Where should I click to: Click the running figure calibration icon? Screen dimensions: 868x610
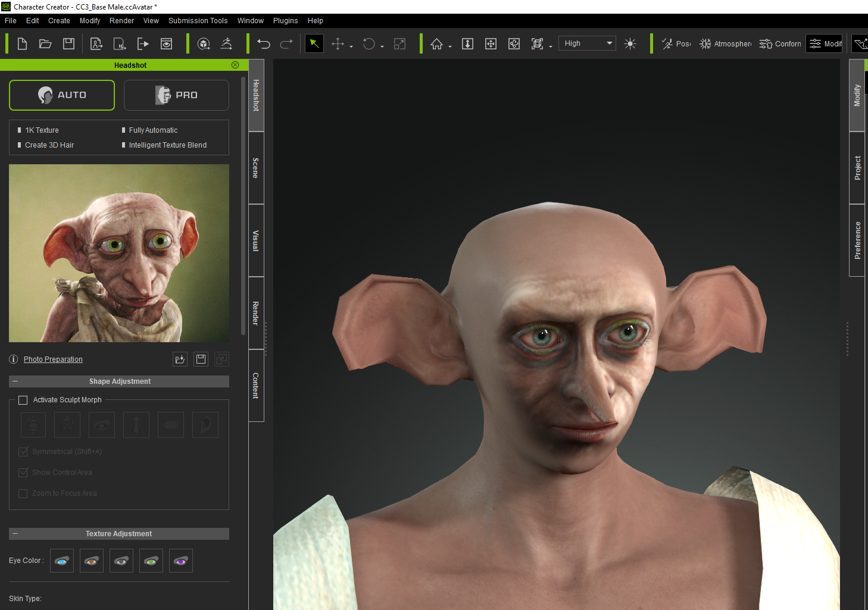(227, 43)
